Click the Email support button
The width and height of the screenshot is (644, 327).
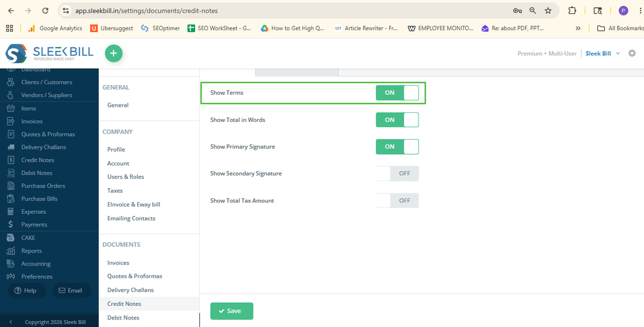(71, 290)
